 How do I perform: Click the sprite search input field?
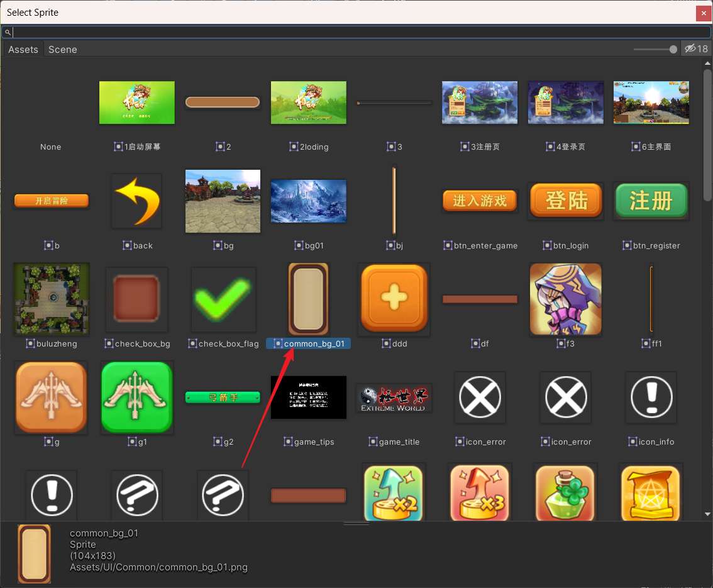[x=358, y=32]
